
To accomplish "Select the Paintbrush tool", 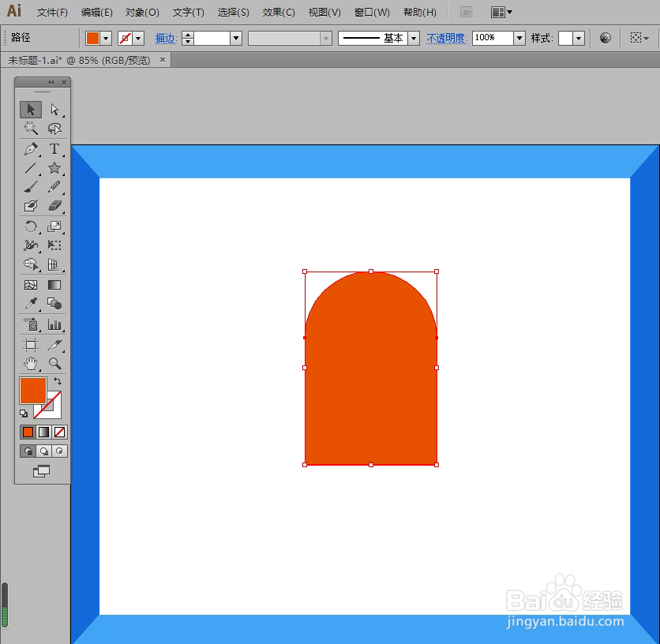I will point(31,187).
